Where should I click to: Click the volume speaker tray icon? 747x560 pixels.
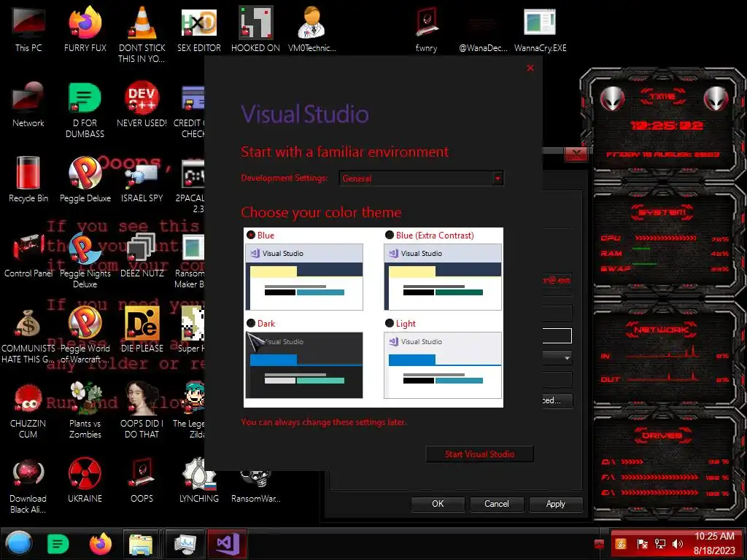(677, 544)
